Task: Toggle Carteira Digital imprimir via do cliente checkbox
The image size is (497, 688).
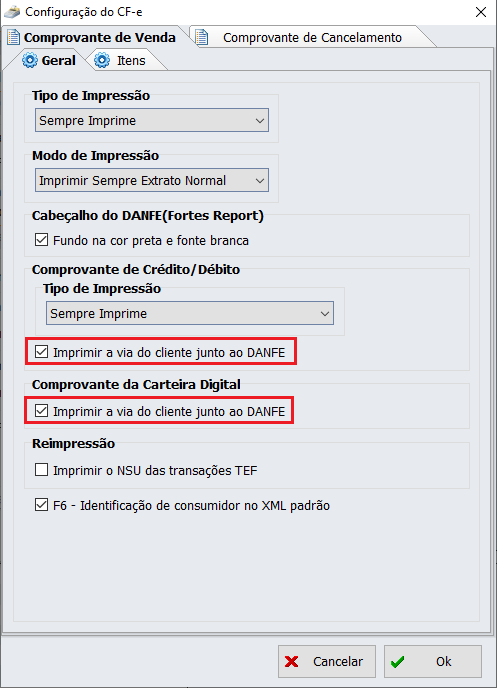Action: [41, 411]
